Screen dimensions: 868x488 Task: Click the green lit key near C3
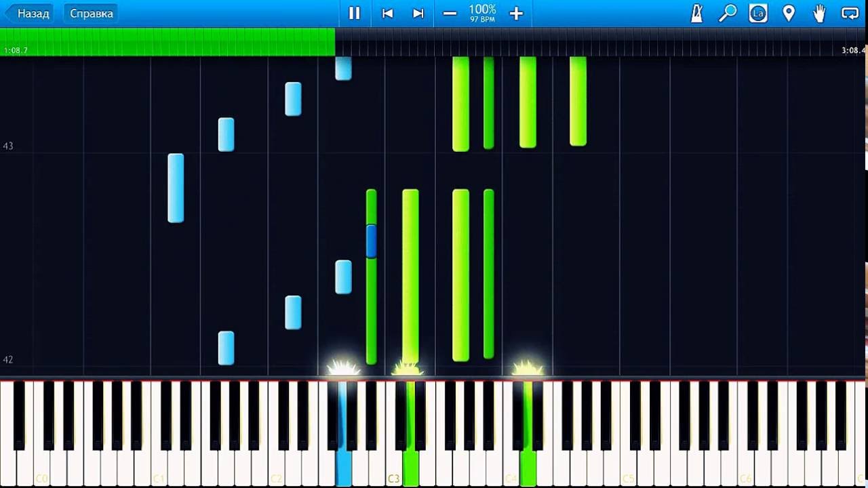coord(410,468)
